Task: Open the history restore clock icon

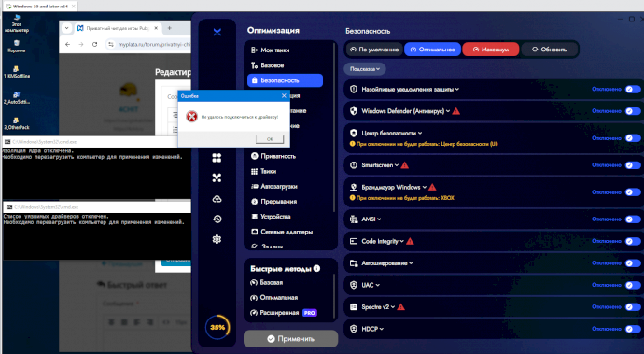Action: pyautogui.click(x=217, y=219)
